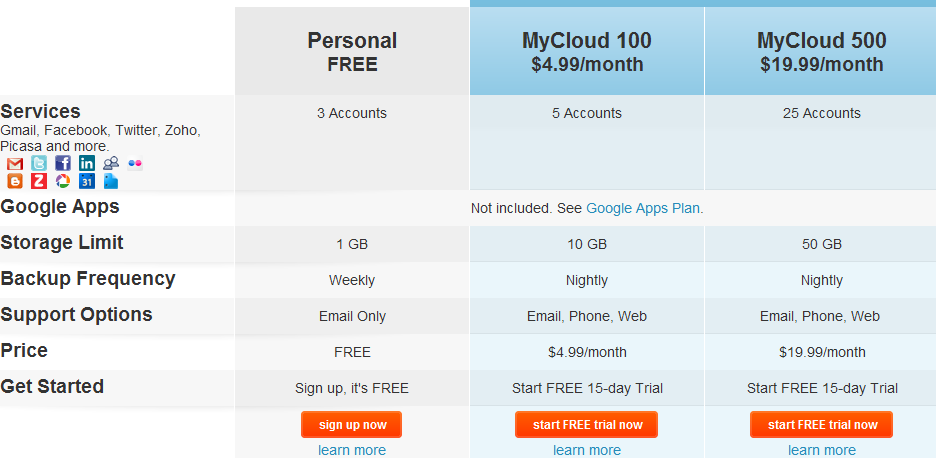Click the blue Google Docs document icon
The width and height of the screenshot is (936, 458).
[110, 181]
